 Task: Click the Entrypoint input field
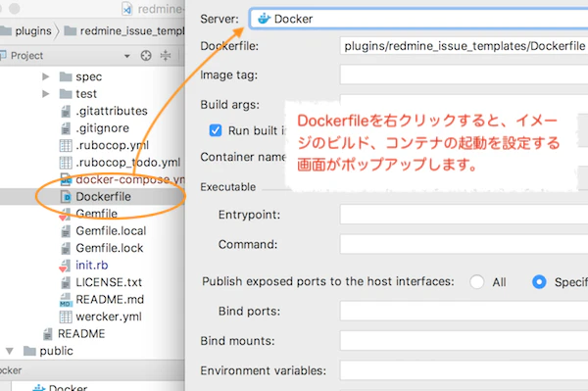[464, 215]
